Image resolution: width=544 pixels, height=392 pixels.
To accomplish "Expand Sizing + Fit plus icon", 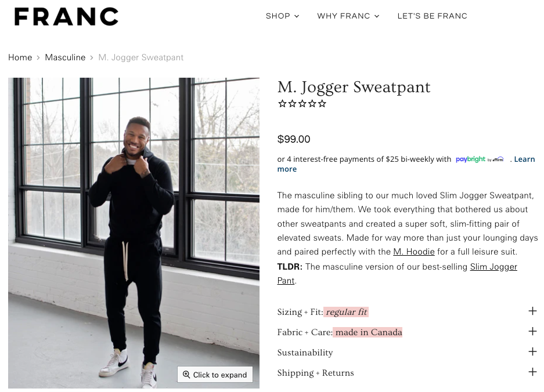I will pos(532,311).
